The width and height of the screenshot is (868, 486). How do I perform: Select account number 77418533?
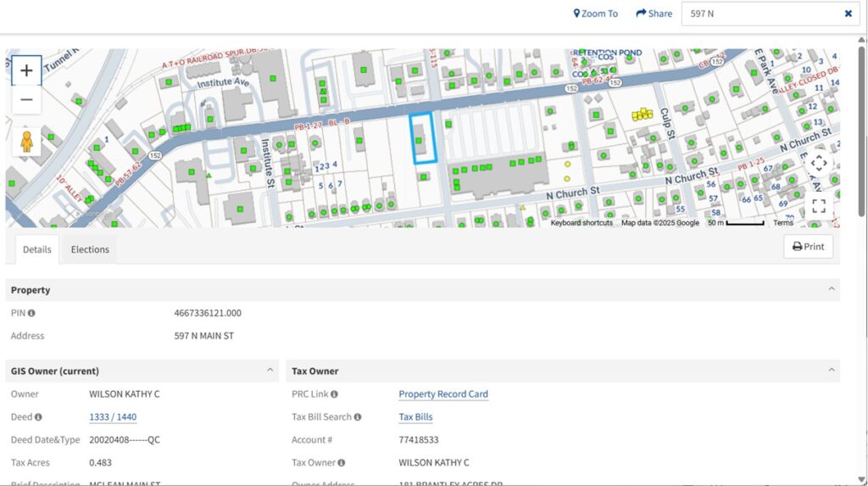[419, 440]
